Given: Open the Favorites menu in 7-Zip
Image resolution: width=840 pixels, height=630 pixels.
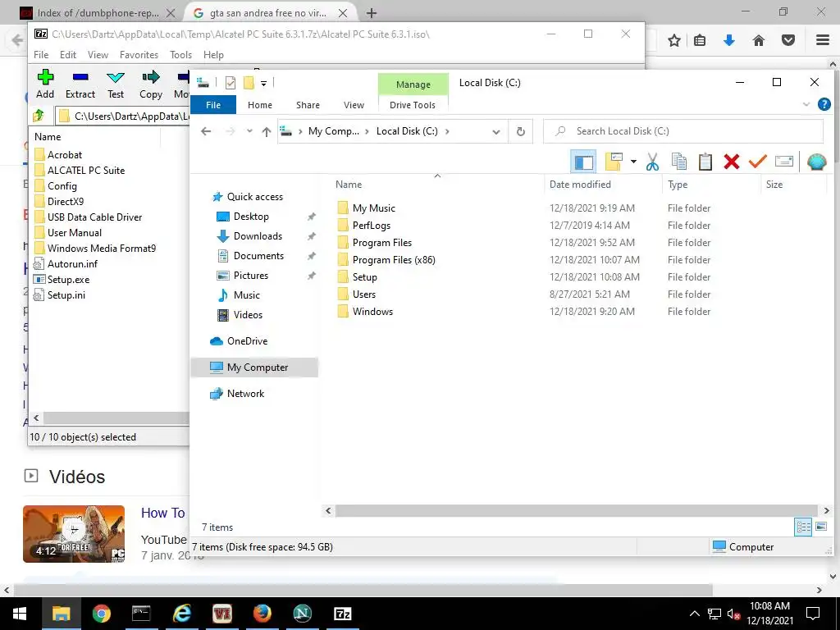Looking at the screenshot, I should tap(139, 55).
